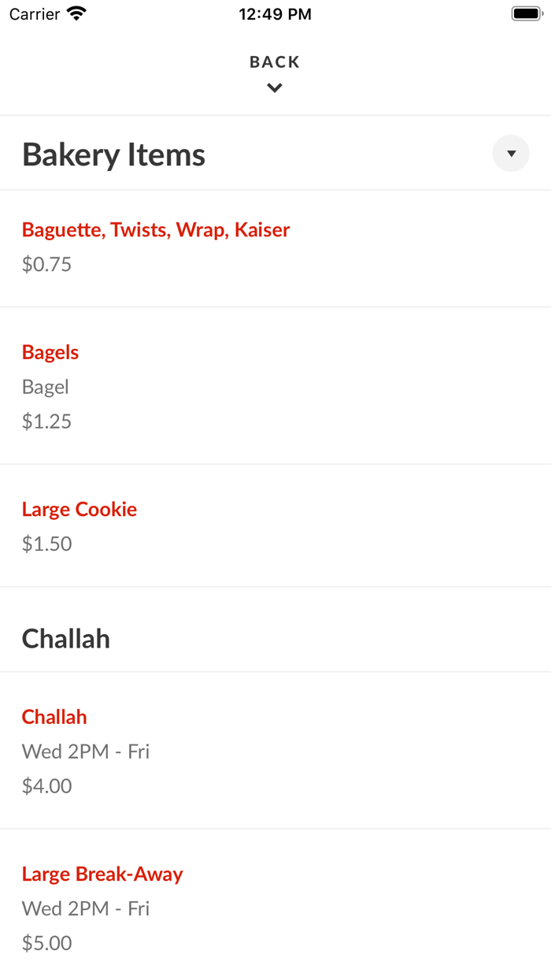Tap the Wi-Fi icon in status bar

[x=74, y=13]
